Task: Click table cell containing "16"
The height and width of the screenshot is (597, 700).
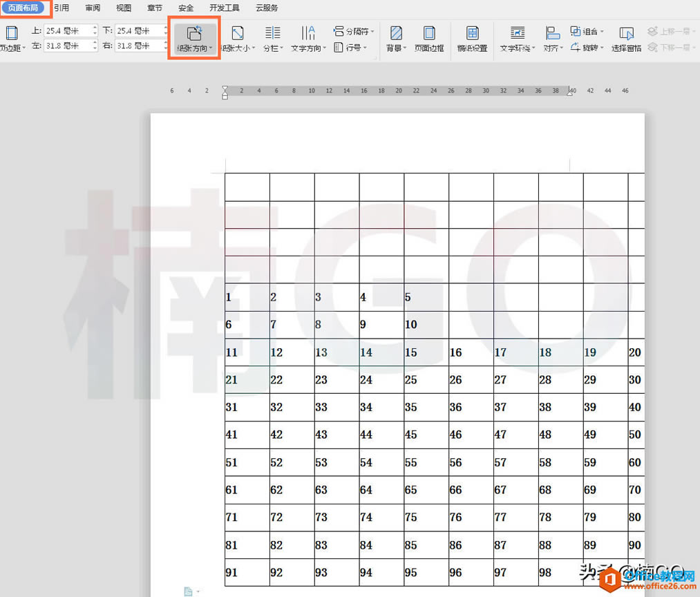Action: pos(471,352)
